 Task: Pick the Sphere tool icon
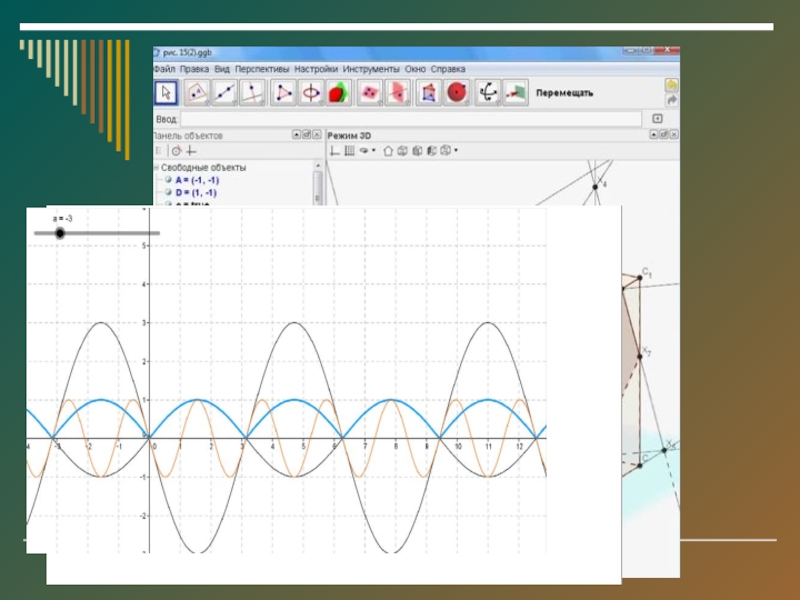pyautogui.click(x=458, y=93)
